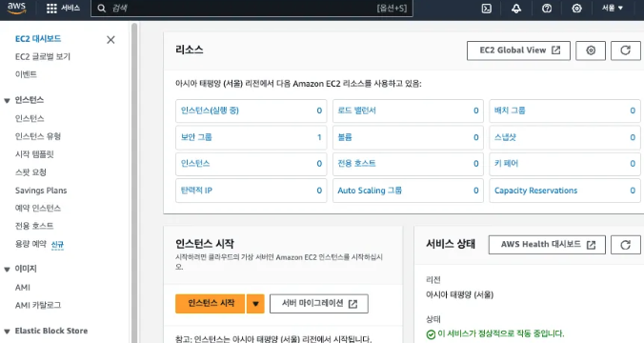Click service status text 정상적으로 작동 중입니다

tap(501, 333)
